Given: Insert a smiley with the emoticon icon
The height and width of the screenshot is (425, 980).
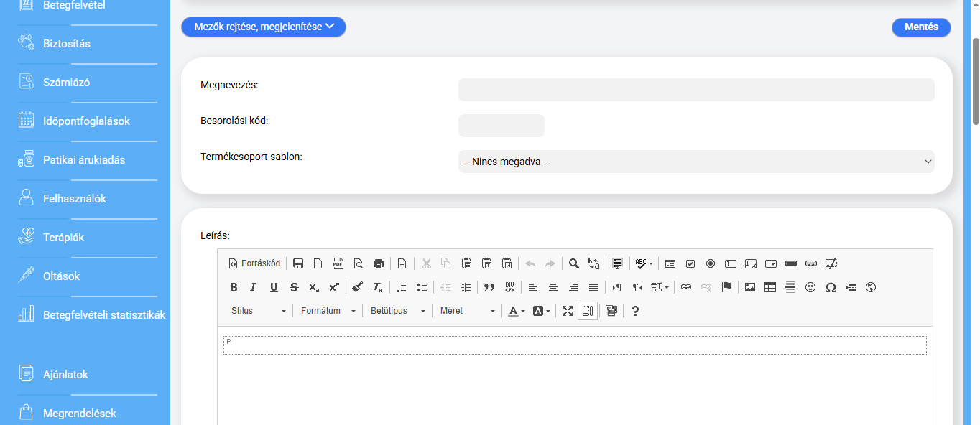Looking at the screenshot, I should 810,287.
